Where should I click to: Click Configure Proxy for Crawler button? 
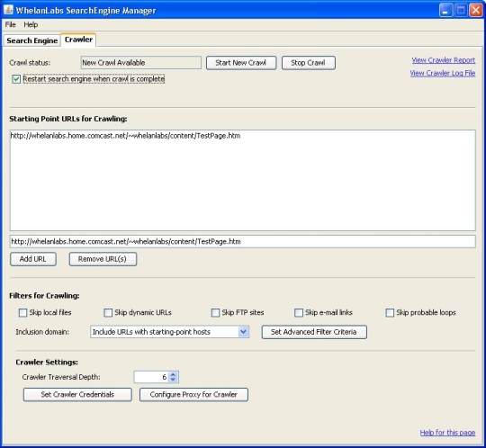click(x=193, y=395)
